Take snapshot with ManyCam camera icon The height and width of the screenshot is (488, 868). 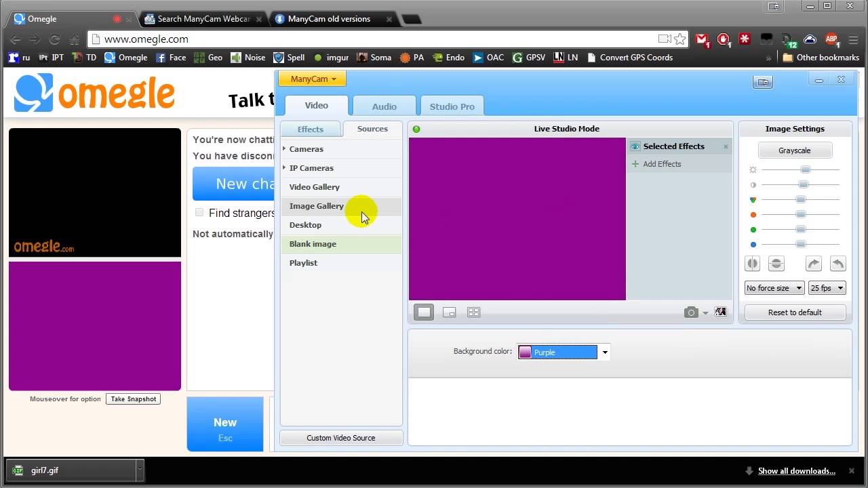[x=691, y=312]
